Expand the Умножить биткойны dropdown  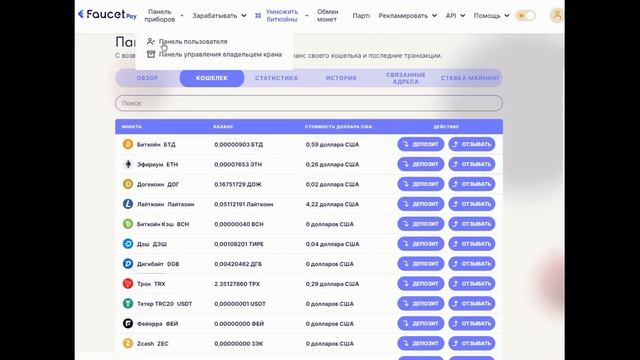[282, 16]
